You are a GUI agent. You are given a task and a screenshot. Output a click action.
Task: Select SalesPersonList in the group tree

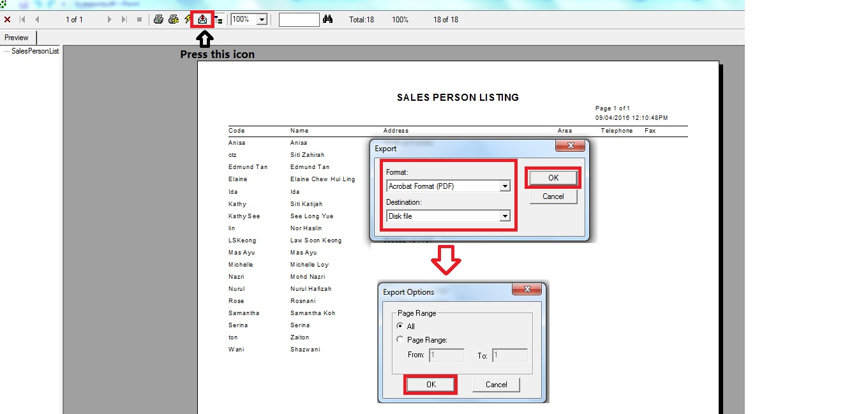click(35, 51)
